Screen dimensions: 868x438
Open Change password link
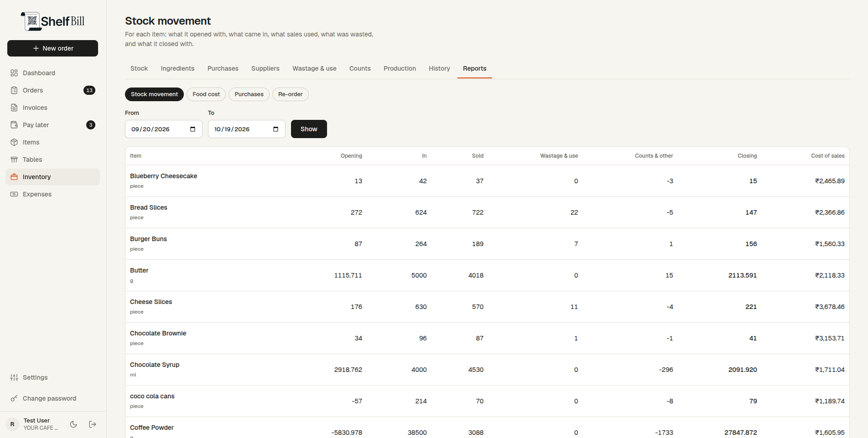[x=52, y=398]
